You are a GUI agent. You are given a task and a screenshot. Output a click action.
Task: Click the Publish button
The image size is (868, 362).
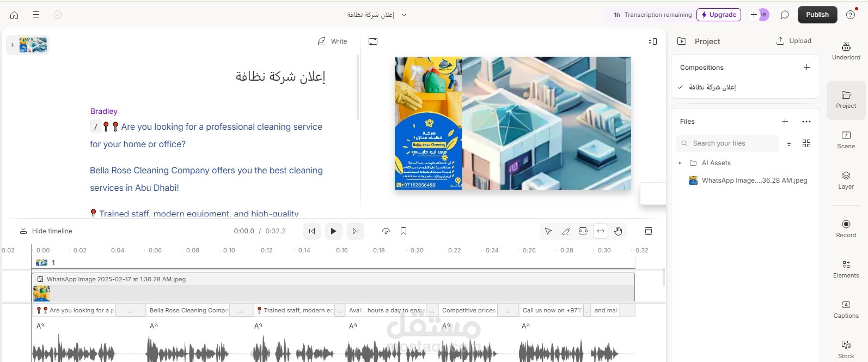[817, 15]
